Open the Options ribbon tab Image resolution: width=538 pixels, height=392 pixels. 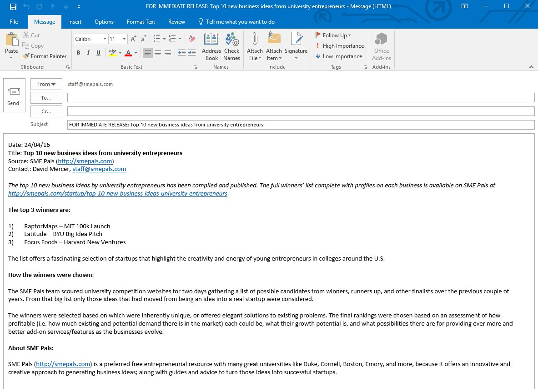coord(104,22)
